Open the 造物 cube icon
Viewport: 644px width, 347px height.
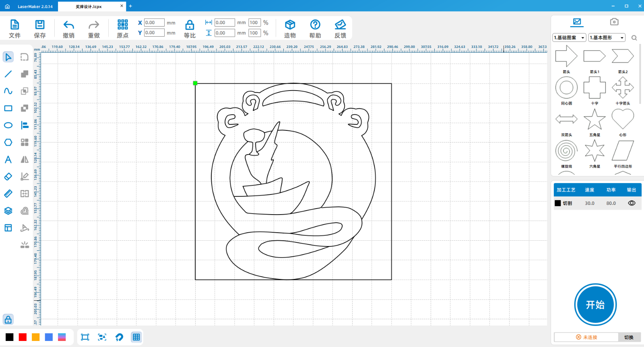290,25
